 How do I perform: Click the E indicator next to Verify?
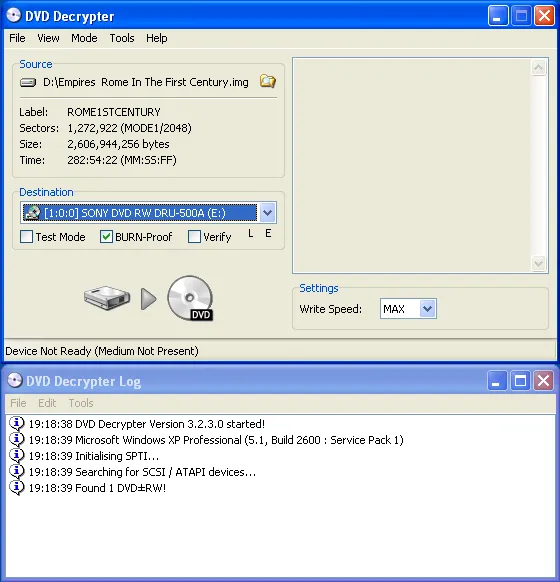pos(268,233)
